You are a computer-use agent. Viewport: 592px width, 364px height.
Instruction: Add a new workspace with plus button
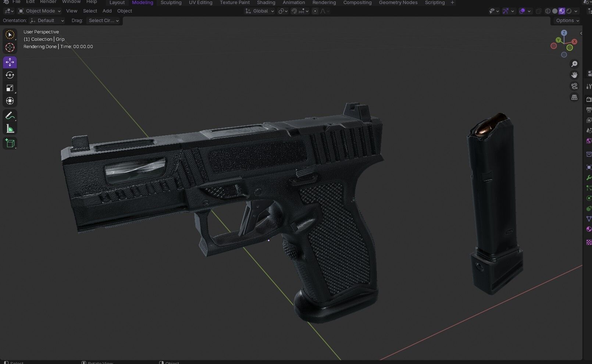coord(452,3)
